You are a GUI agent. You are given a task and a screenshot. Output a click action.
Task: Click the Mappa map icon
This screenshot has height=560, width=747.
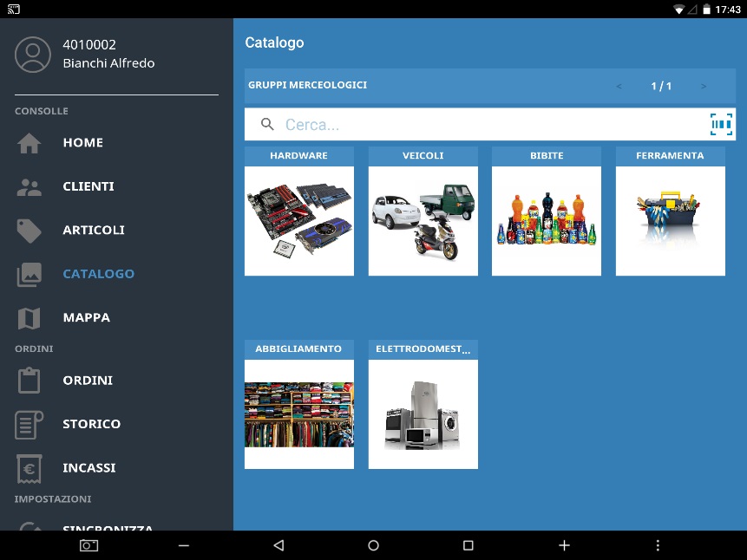(x=29, y=318)
